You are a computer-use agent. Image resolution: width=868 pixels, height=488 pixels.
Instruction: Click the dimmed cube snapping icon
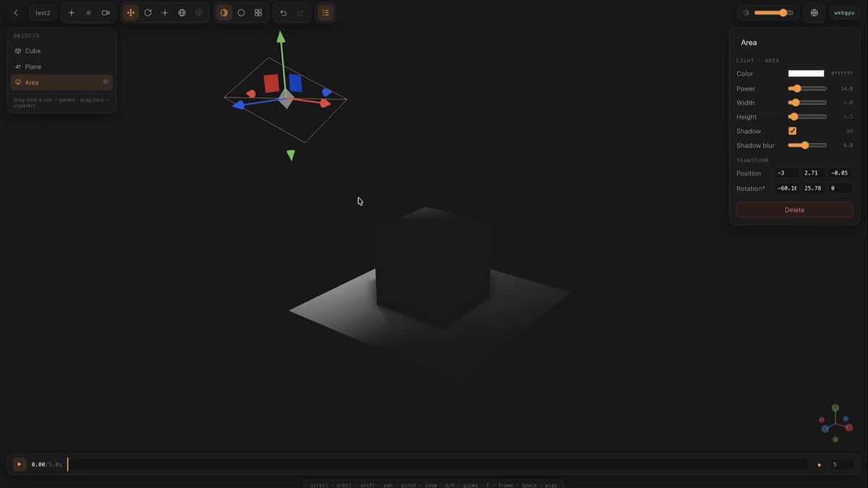pyautogui.click(x=199, y=13)
